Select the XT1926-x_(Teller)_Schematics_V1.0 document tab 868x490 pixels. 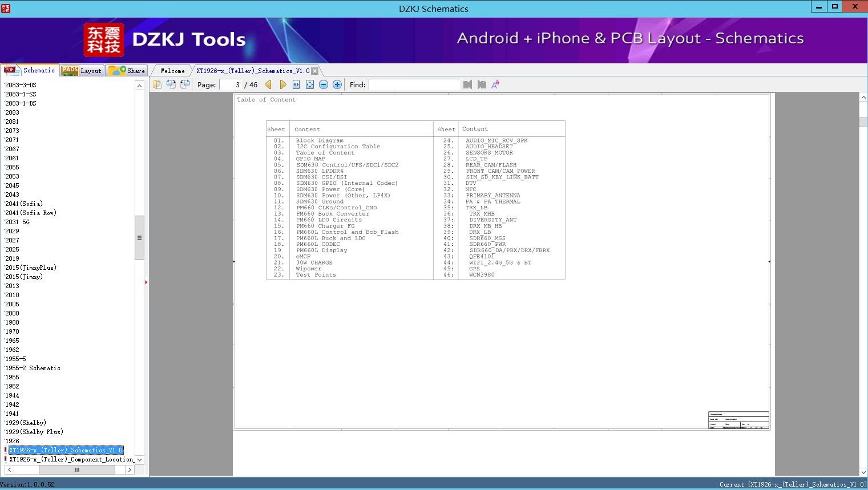(253, 71)
